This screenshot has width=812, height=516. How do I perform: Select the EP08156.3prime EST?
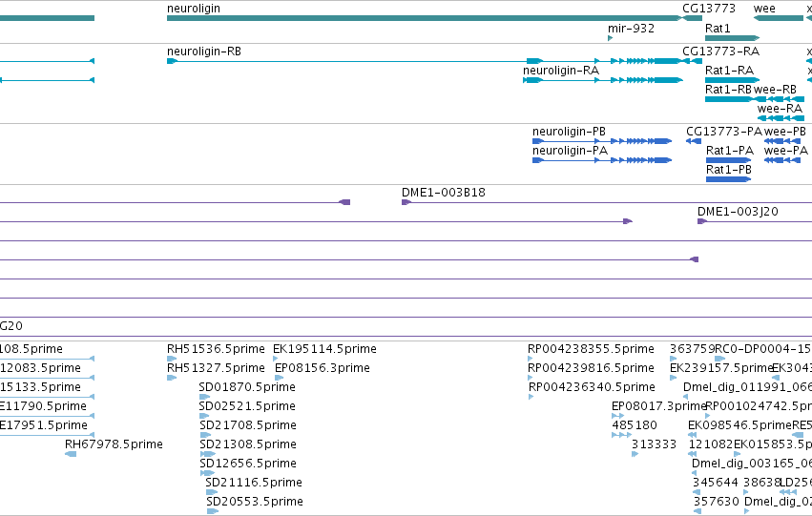(323, 368)
